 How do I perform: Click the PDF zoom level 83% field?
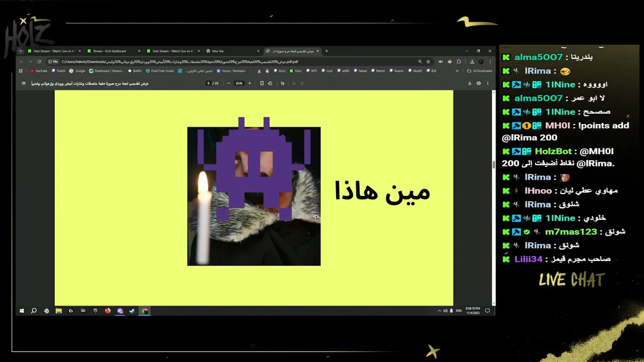coord(239,83)
